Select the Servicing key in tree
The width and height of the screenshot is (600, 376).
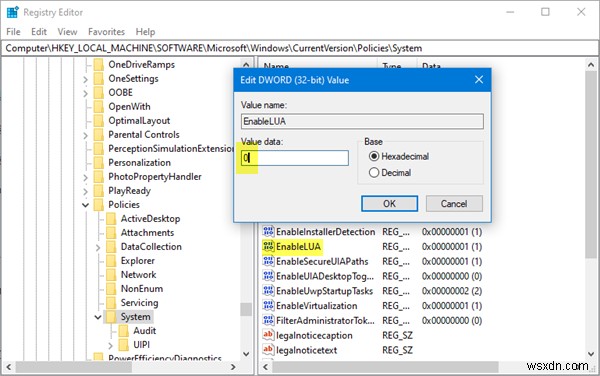pyautogui.click(x=139, y=303)
